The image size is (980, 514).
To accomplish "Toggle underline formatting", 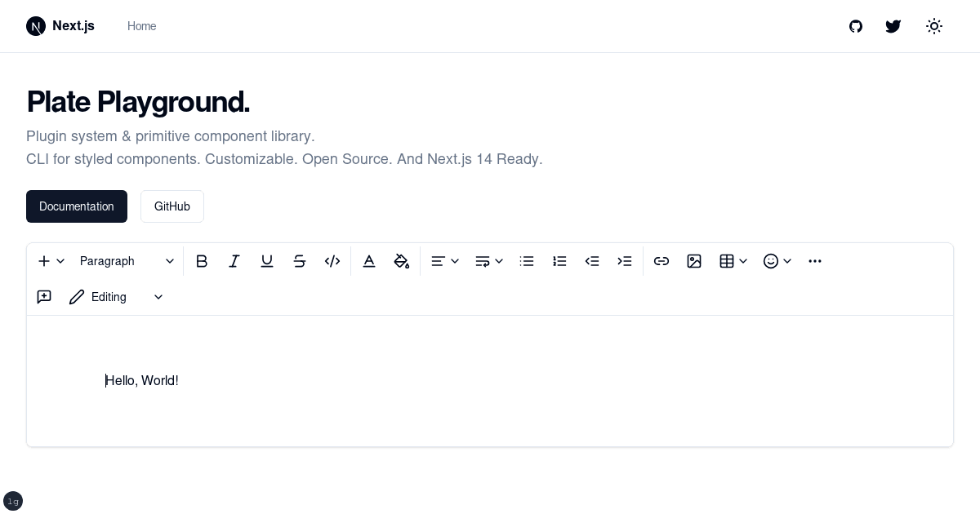I will tap(267, 261).
